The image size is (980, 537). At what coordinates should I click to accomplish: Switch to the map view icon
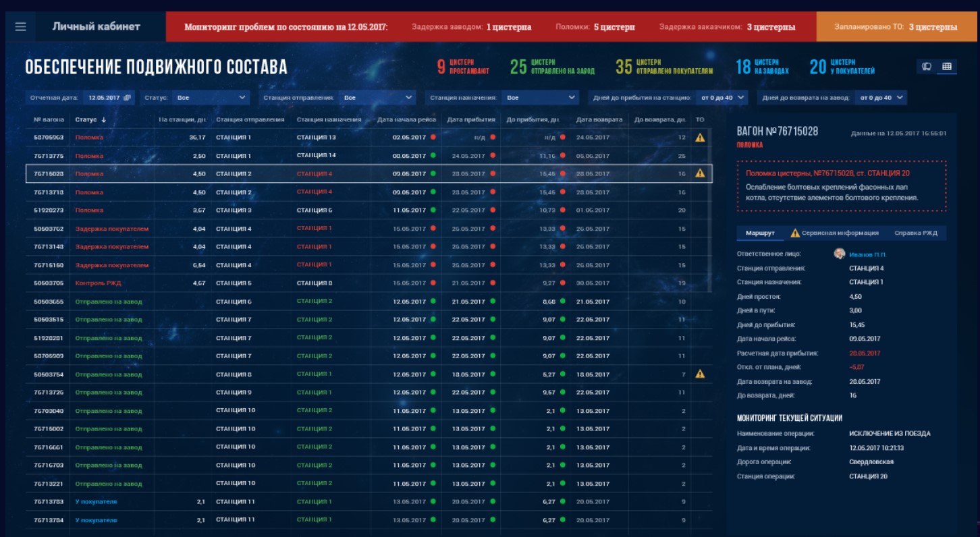(927, 66)
